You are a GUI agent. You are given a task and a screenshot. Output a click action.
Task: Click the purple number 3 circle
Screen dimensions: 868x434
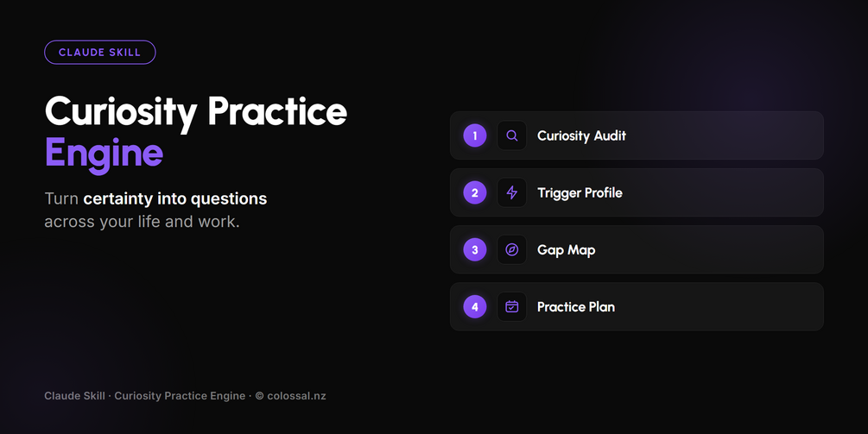pos(475,249)
